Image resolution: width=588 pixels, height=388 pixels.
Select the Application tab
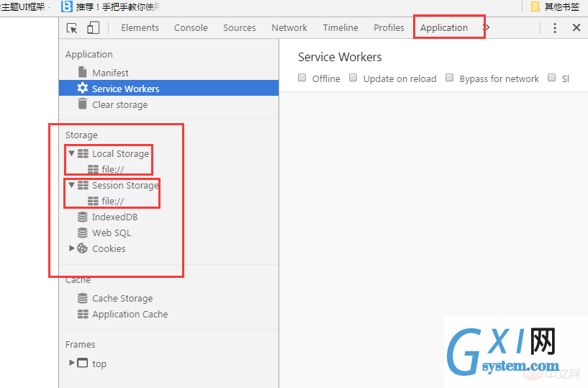444,28
